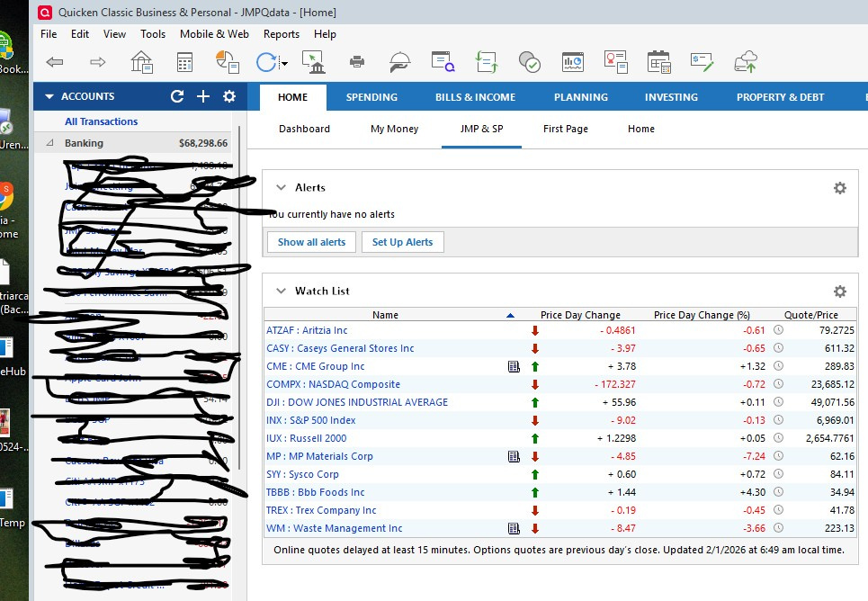This screenshot has width=868, height=601.
Task: Collapse the Watch List section chevron
Action: [282, 291]
